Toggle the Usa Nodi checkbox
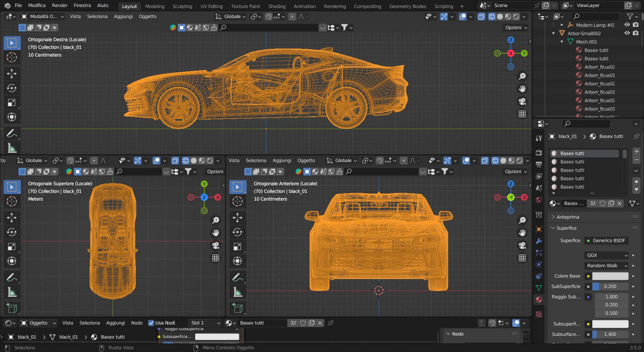Viewport: 644px width, 352px height. (151, 323)
